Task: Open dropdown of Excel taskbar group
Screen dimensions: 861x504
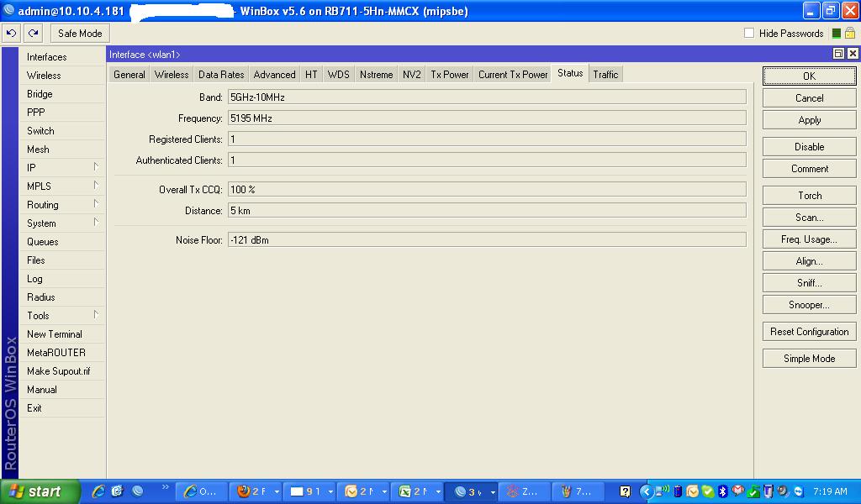Action: pyautogui.click(x=438, y=491)
